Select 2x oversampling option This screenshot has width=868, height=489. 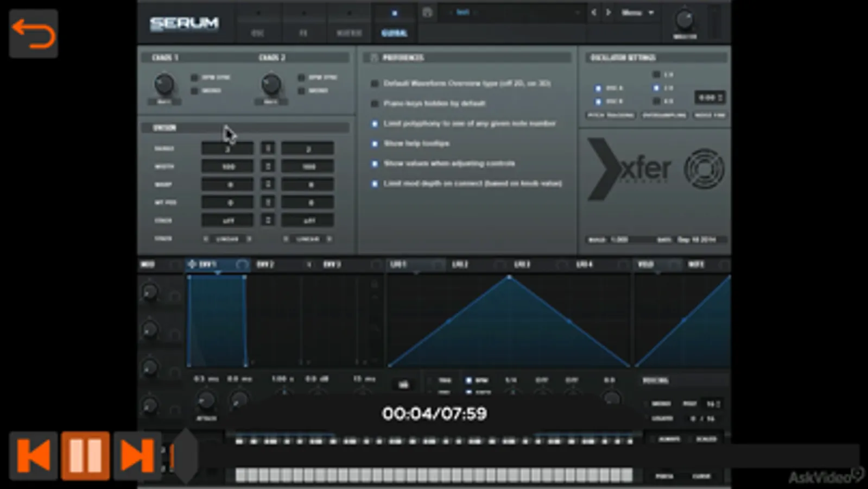point(656,88)
